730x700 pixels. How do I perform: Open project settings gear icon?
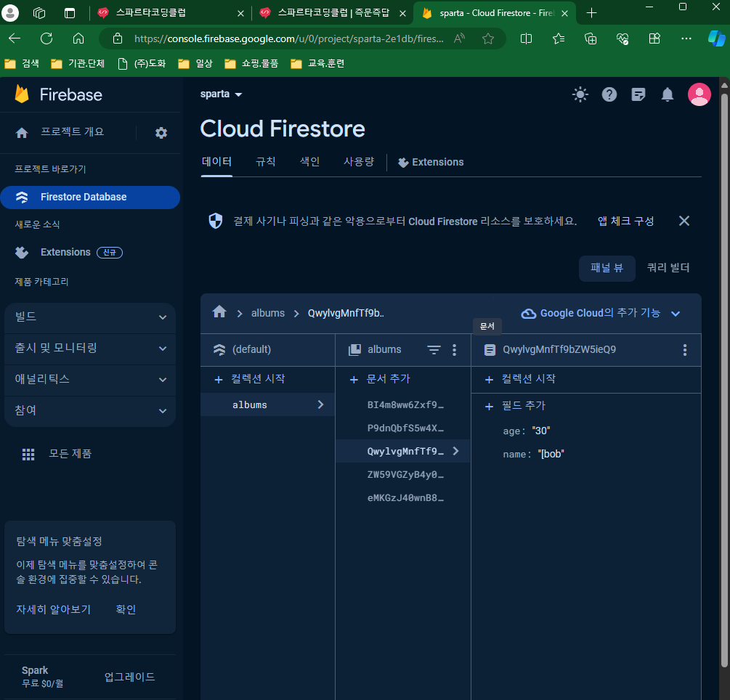pos(161,133)
